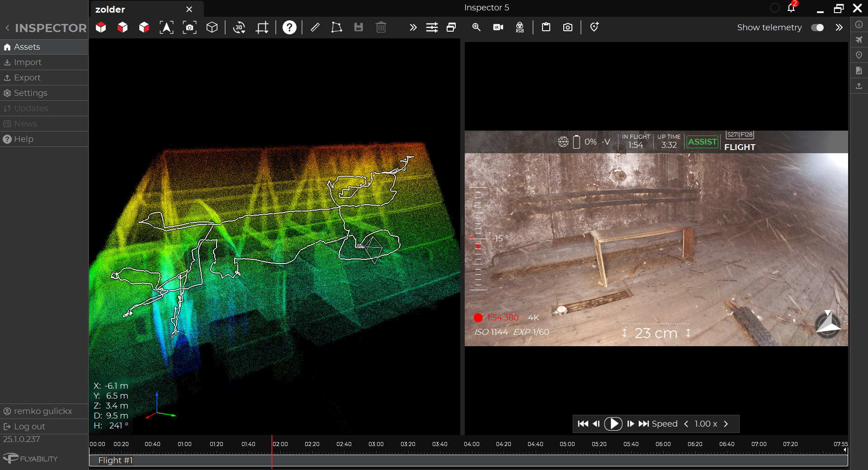This screenshot has width=868, height=470.
Task: Expand the 3D toolbar overflow chevrons
Action: [413, 28]
